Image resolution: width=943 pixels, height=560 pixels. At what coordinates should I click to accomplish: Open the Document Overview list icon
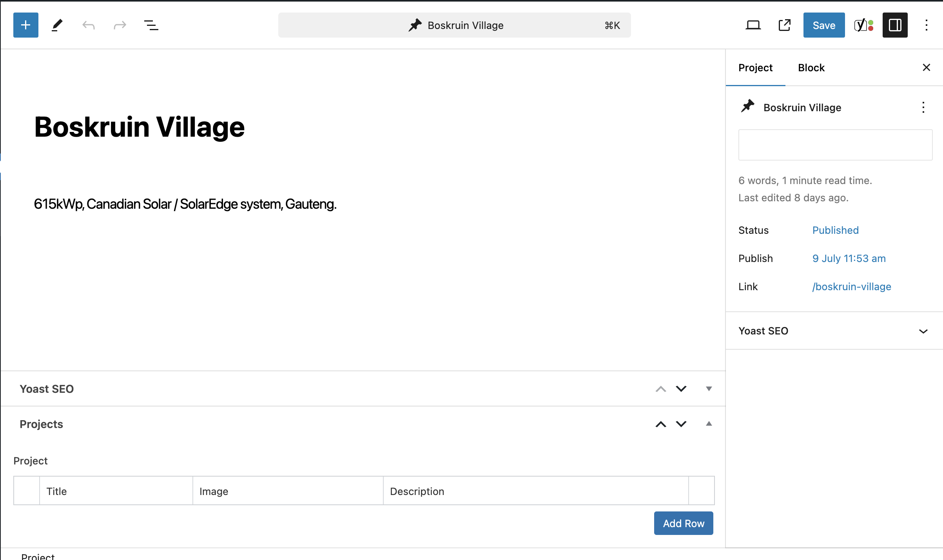[151, 25]
